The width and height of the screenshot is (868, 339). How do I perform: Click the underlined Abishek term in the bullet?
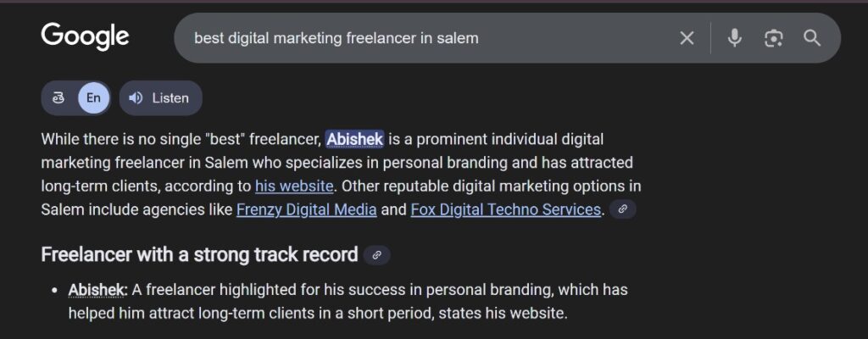[x=97, y=290]
